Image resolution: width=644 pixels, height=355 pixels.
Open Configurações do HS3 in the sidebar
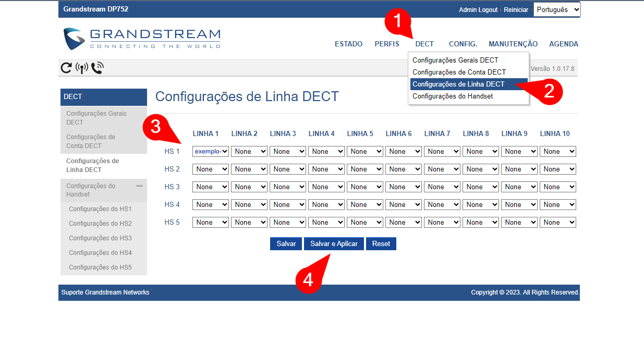click(100, 238)
